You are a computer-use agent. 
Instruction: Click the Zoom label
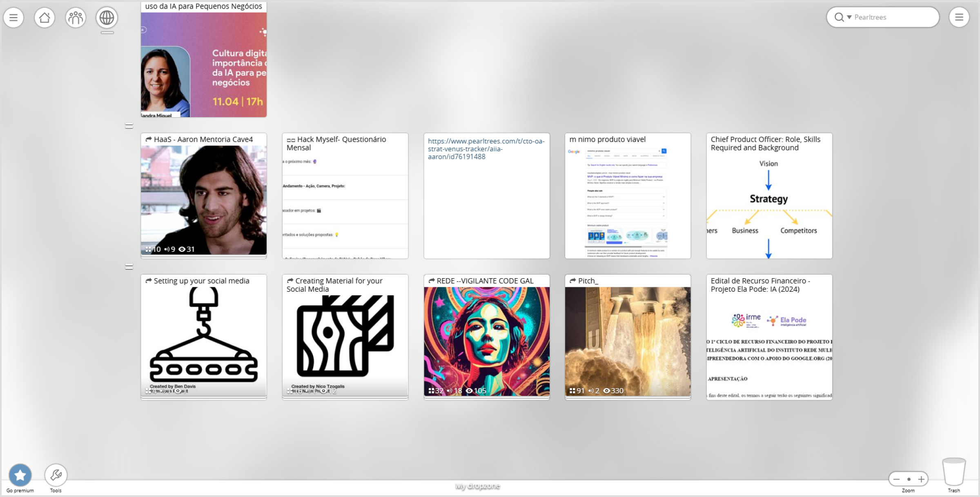(908, 490)
